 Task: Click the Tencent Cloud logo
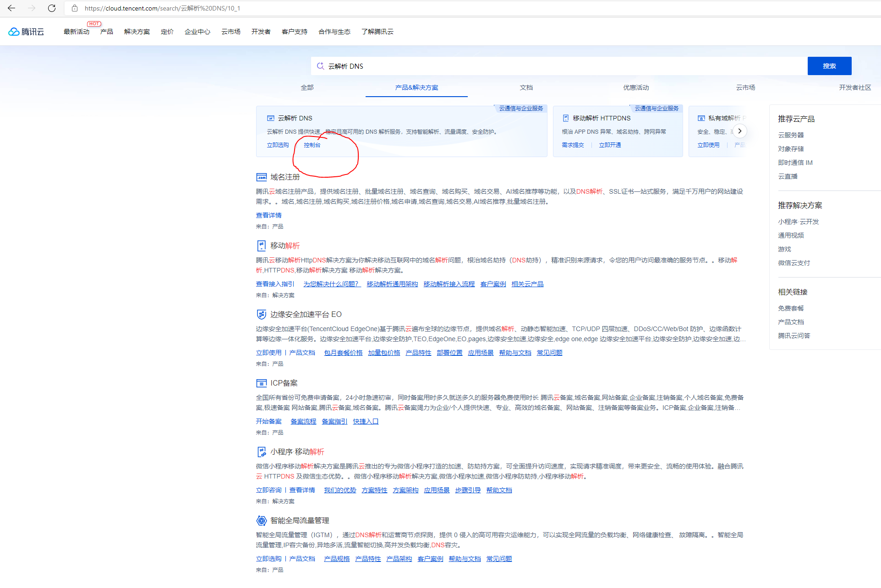point(26,32)
